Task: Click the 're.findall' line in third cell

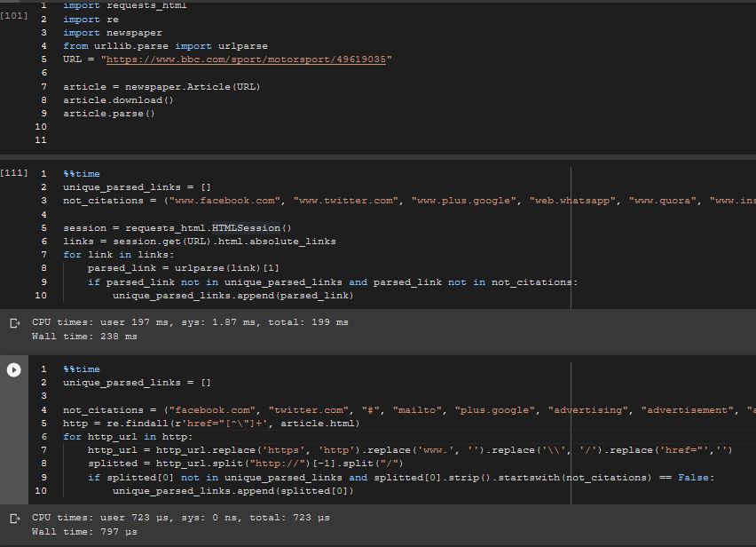Action: pyautogui.click(x=211, y=424)
